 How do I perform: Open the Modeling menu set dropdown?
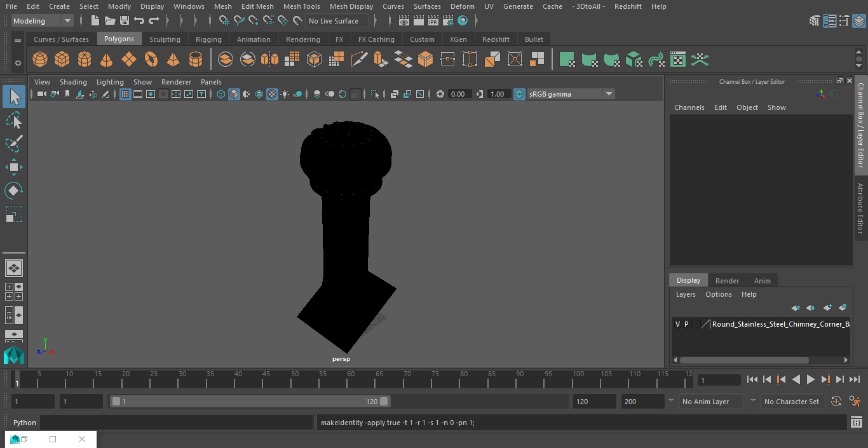pos(43,21)
